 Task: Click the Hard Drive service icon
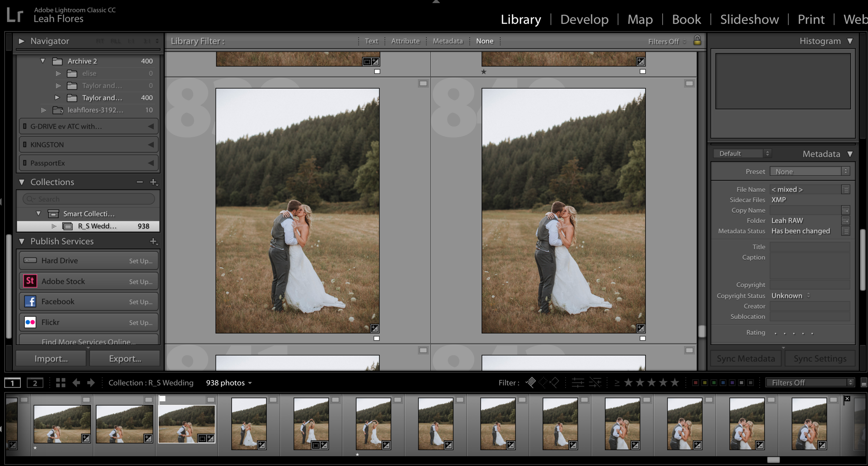(30, 260)
